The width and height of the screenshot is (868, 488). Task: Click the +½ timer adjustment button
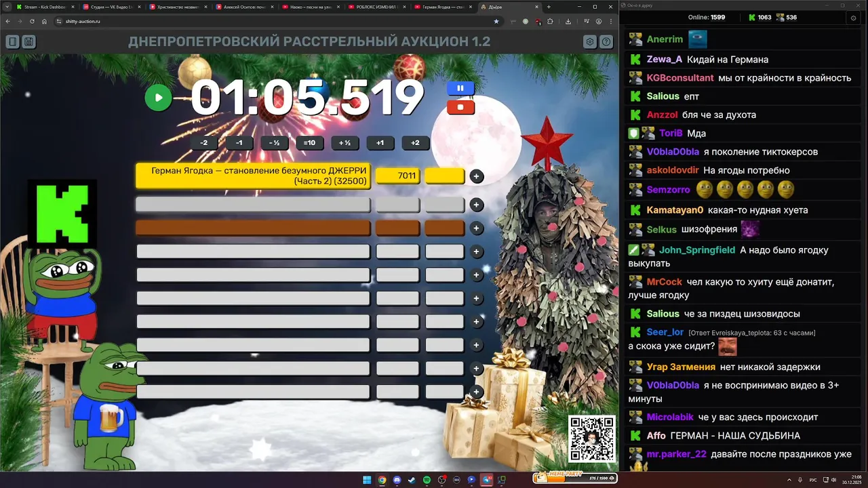point(345,143)
